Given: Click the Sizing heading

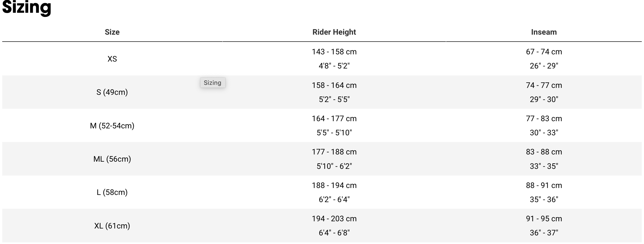Looking at the screenshot, I should [x=27, y=7].
